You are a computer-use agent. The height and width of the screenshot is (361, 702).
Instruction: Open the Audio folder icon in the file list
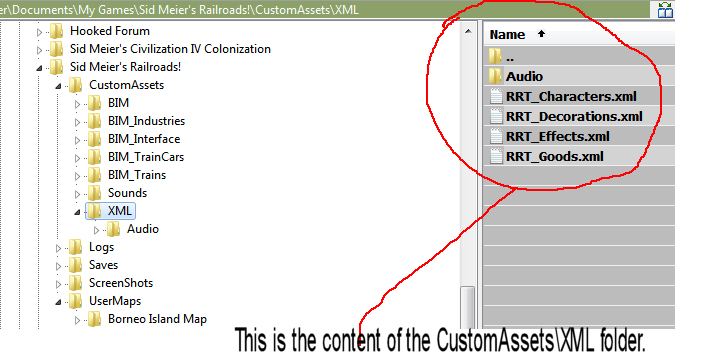point(495,77)
